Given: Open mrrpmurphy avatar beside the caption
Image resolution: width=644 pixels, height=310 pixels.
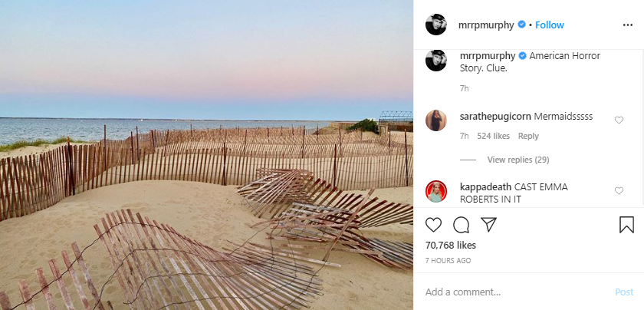Looking at the screenshot, I should pos(435,61).
